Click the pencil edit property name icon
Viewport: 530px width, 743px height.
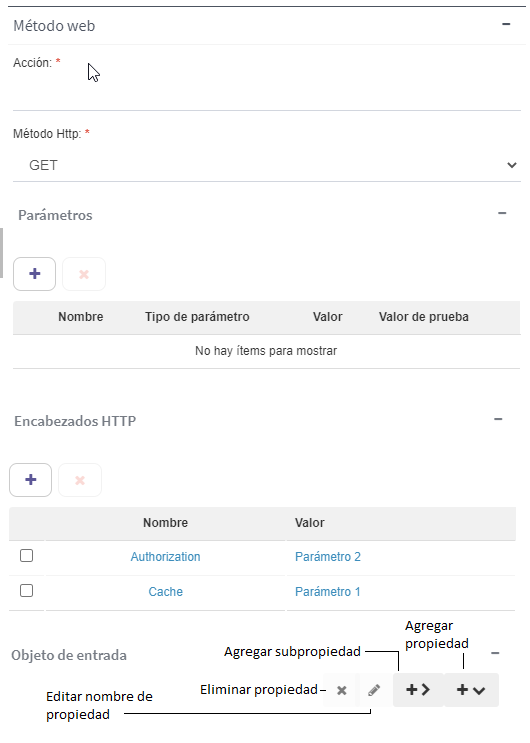[x=374, y=690]
